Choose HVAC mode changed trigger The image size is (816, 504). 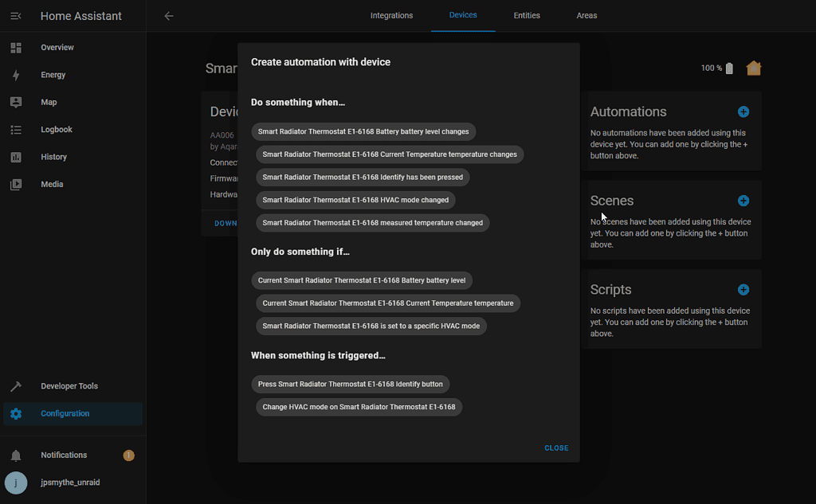[x=355, y=200]
